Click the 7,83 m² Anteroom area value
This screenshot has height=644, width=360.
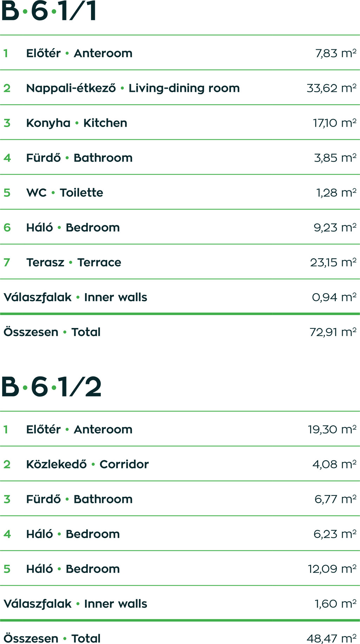[x=336, y=53]
